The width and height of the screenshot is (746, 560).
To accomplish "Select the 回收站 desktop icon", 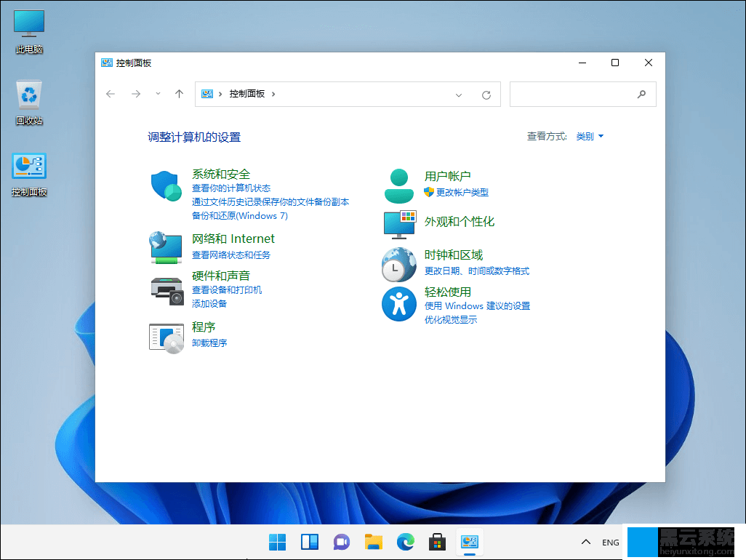I will (x=29, y=102).
